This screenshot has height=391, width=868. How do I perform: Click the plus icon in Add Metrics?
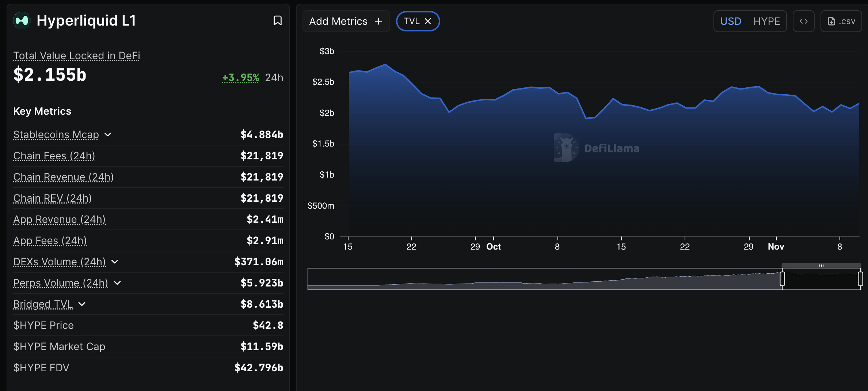point(378,21)
